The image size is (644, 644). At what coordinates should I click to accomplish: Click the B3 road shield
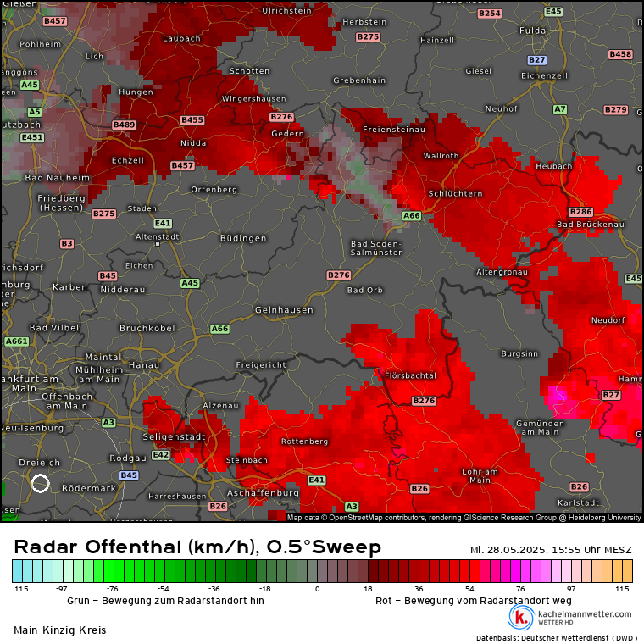pyautogui.click(x=67, y=243)
